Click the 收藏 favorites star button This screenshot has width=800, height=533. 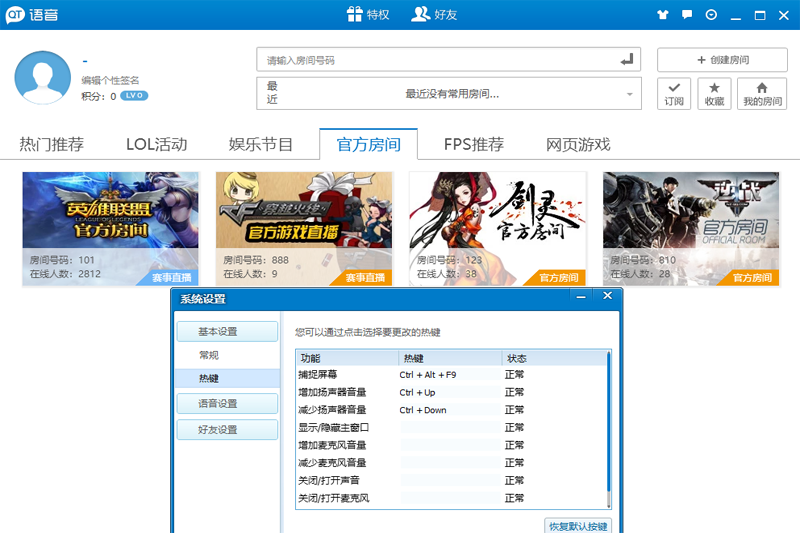pos(714,93)
